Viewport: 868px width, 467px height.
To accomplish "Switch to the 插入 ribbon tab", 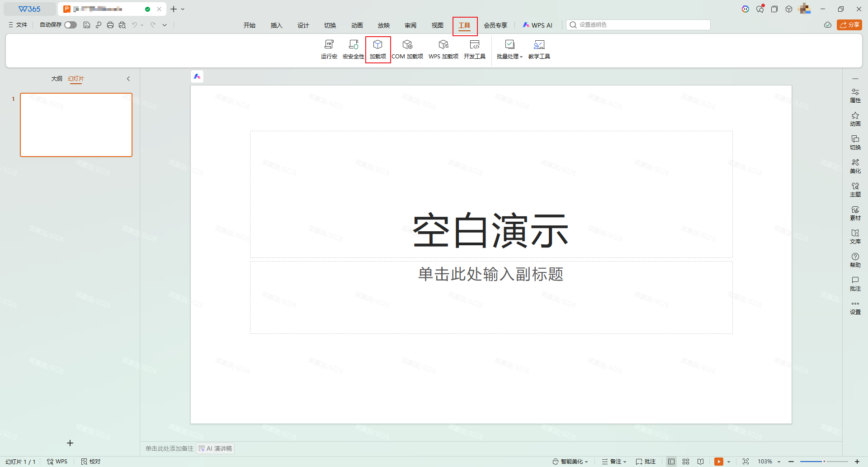I will 276,25.
